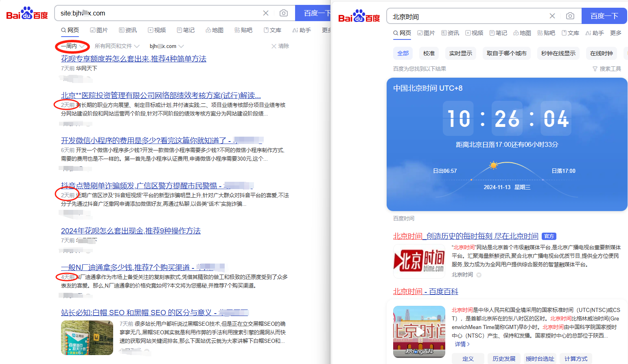628x364 pixels.
Task: Select 地图 tab in right window
Action: pyautogui.click(x=522, y=33)
